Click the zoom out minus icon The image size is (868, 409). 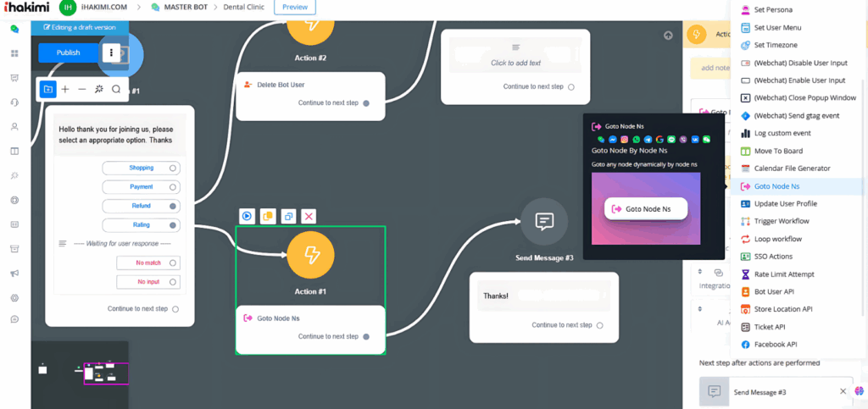click(x=82, y=89)
